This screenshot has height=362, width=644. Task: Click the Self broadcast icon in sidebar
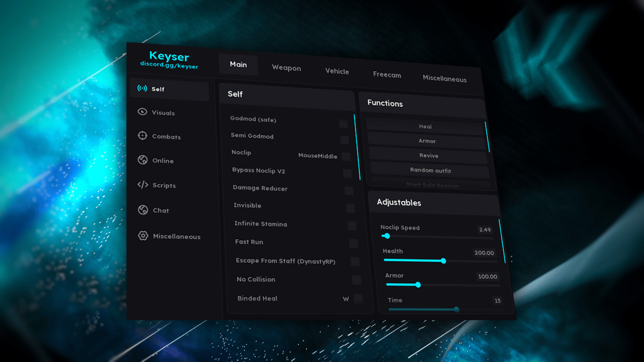(x=141, y=88)
